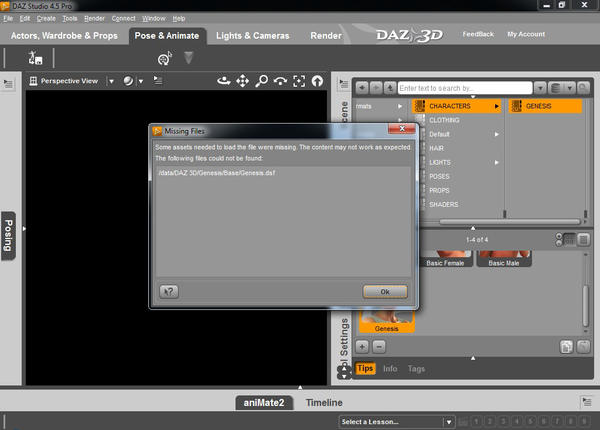The height and width of the screenshot is (430, 600).
Task: Open the File menu
Action: coord(8,18)
